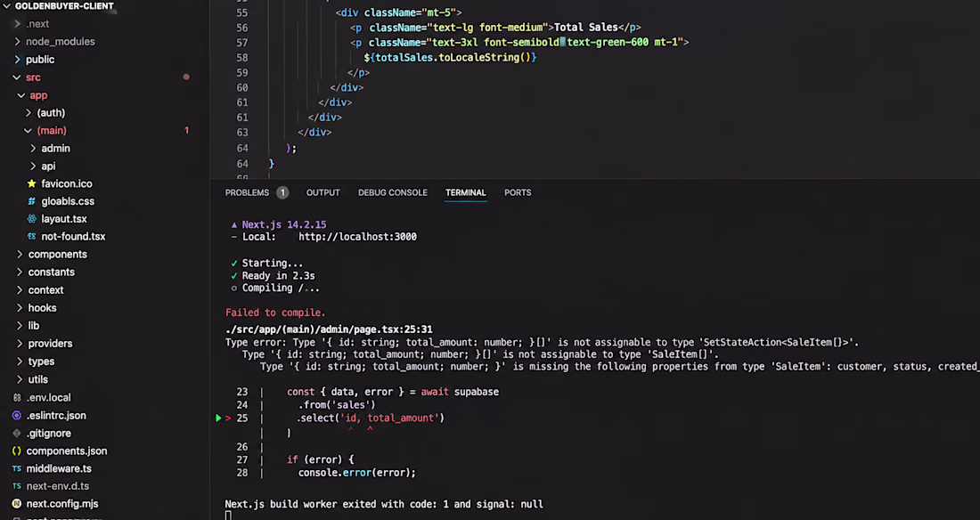Open favicon.ico in the explorer

[x=67, y=183]
